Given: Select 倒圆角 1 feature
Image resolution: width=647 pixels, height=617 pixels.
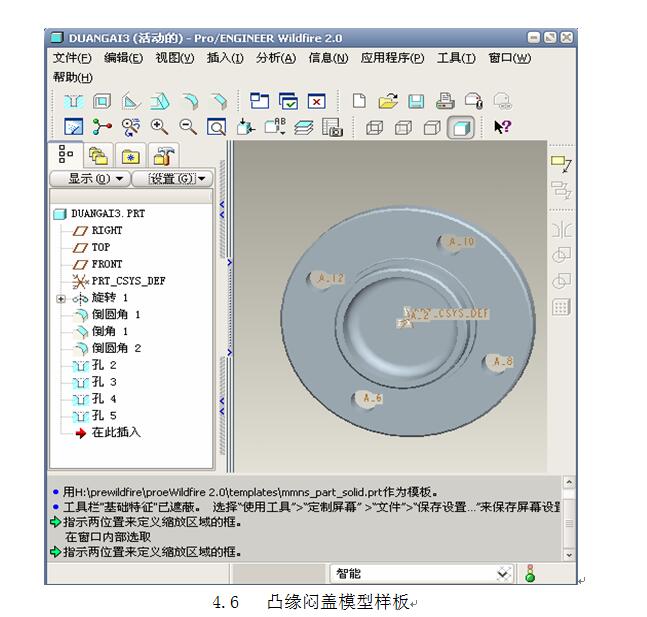Looking at the screenshot, I should coord(107,314).
